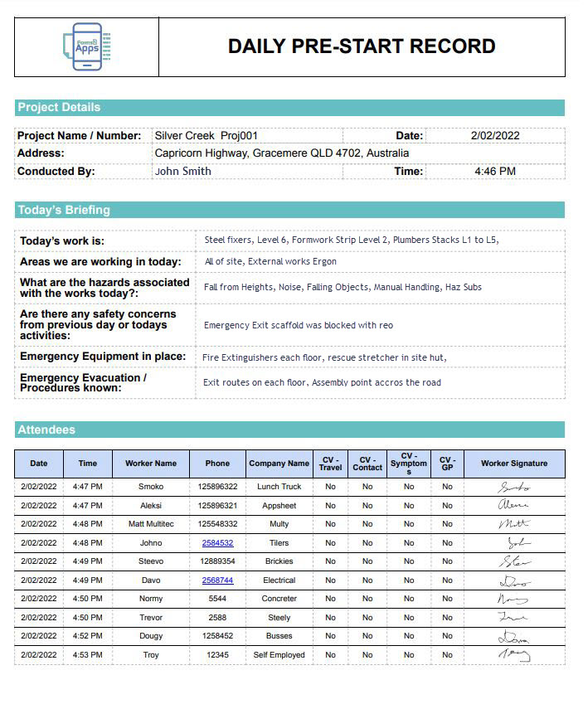The width and height of the screenshot is (588, 709).
Task: Click the Date field value 2/02/2022
Action: click(494, 135)
